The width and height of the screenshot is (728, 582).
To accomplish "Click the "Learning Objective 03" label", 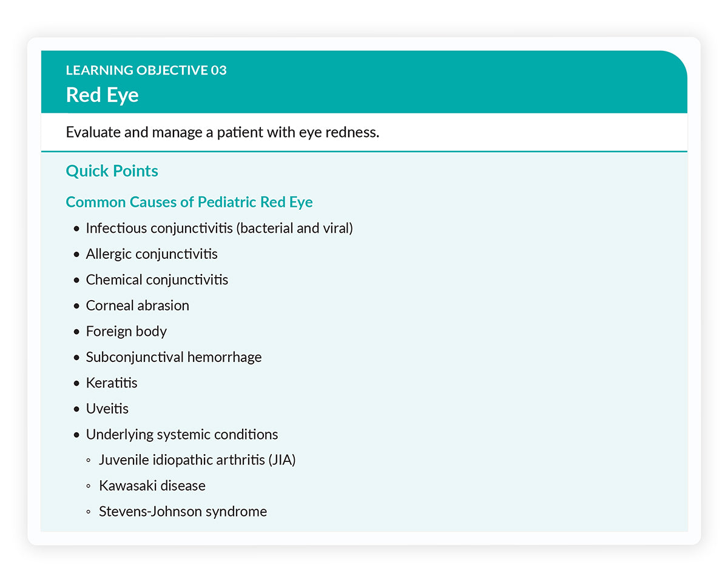I will coord(146,70).
